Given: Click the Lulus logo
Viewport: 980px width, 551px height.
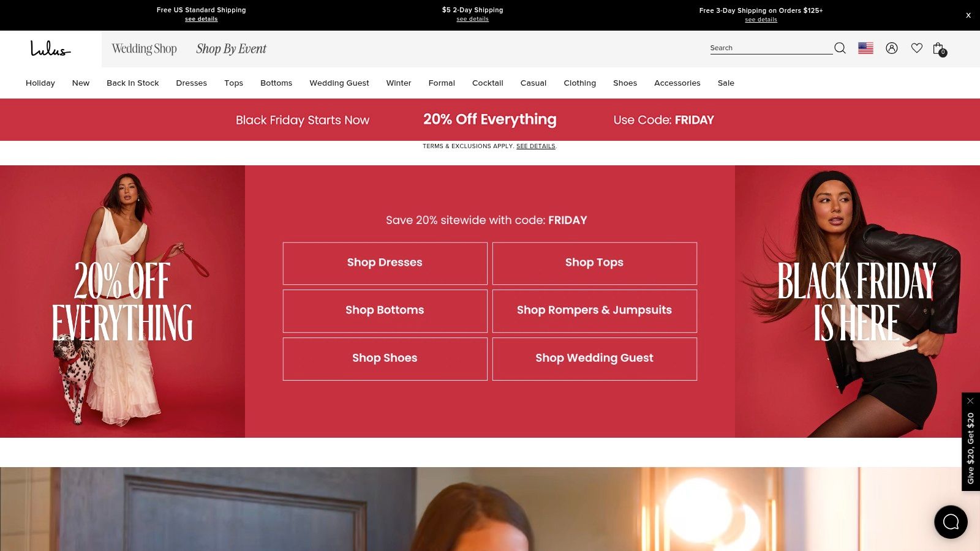Looking at the screenshot, I should (x=51, y=48).
